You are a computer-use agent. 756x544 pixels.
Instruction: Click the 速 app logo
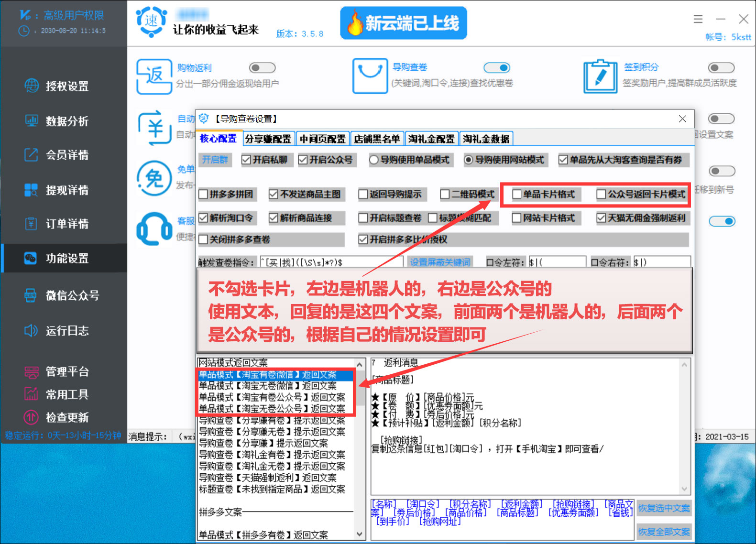pyautogui.click(x=151, y=22)
